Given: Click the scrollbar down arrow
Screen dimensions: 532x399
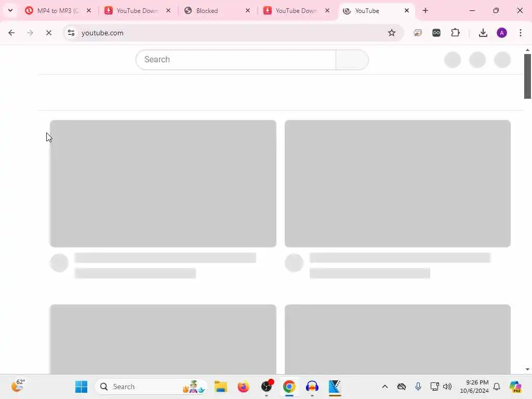Looking at the screenshot, I should pos(527,369).
